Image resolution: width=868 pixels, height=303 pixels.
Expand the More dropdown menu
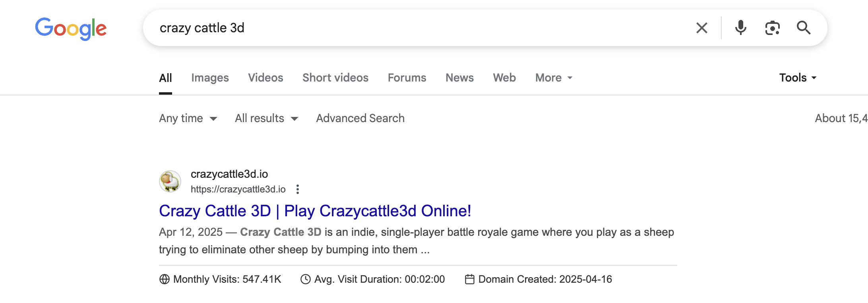(554, 78)
